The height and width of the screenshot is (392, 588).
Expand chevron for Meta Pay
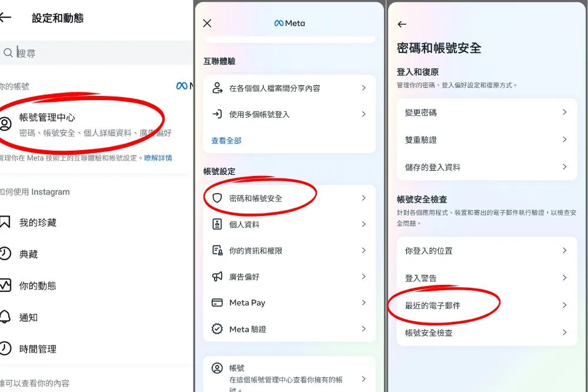coord(363,303)
